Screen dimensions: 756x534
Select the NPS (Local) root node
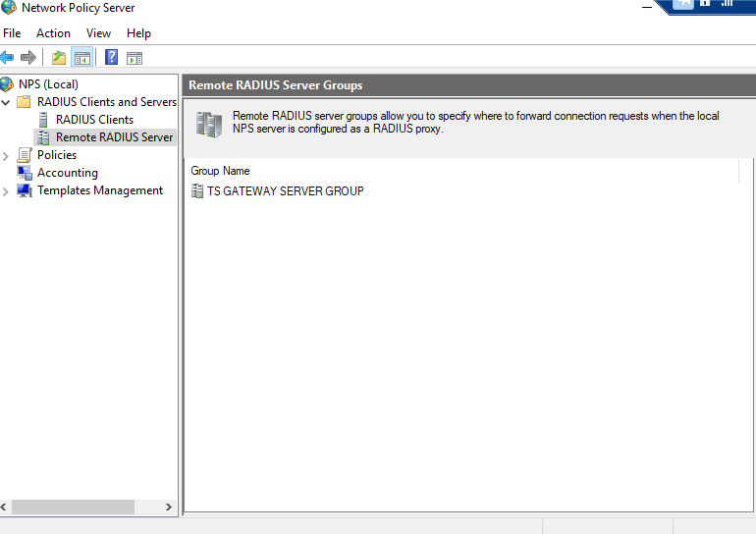click(47, 84)
